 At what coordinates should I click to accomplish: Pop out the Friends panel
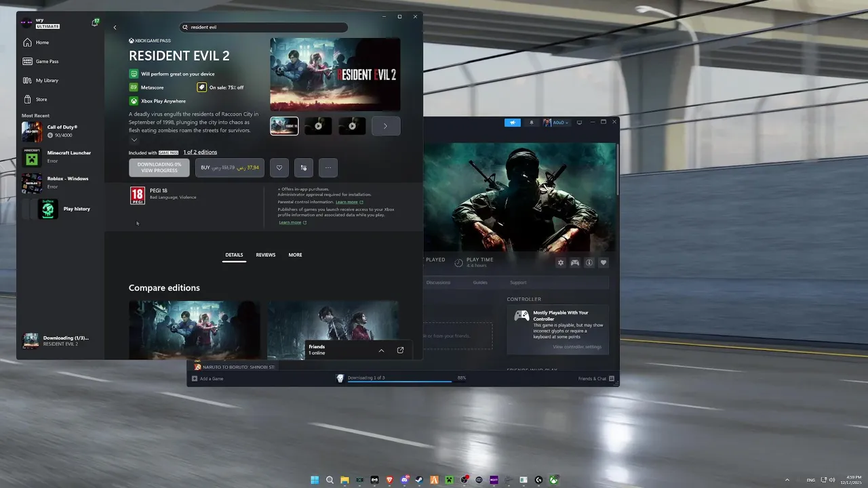click(x=400, y=350)
